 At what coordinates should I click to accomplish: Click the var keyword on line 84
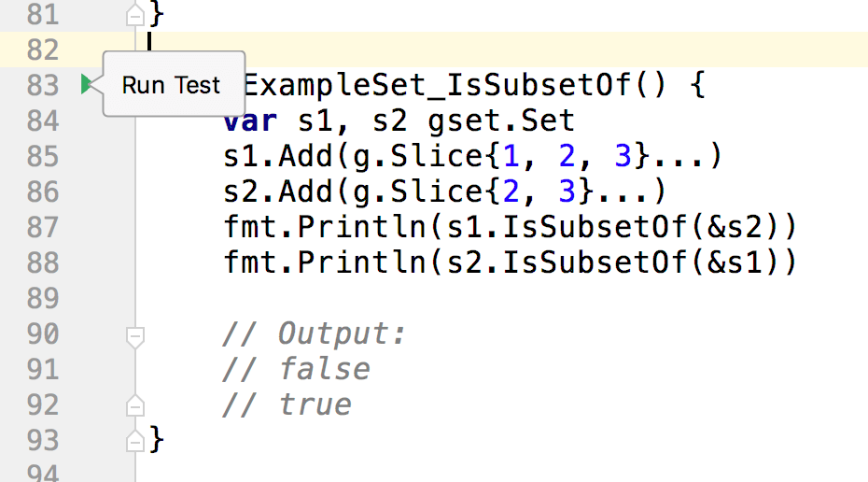coord(250,120)
